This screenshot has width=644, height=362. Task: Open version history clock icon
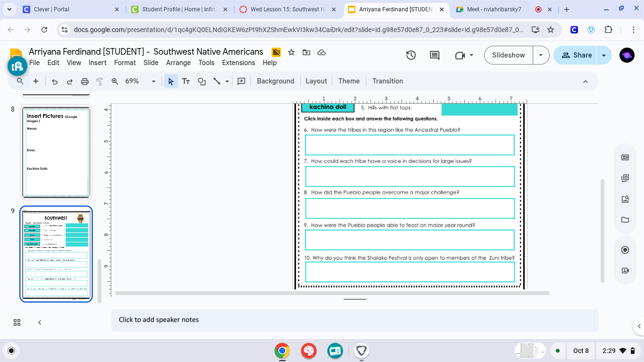point(411,55)
